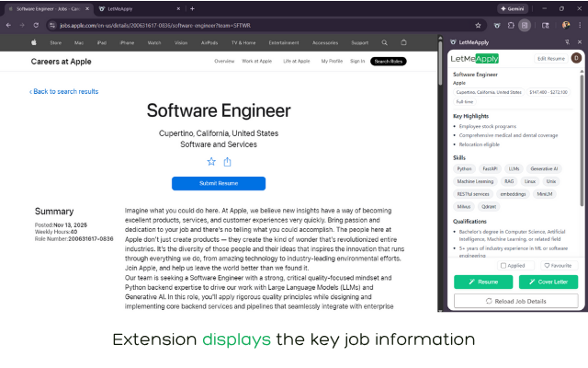Bookmark this page using the star in the address bar
The image size is (588, 368).
[478, 25]
